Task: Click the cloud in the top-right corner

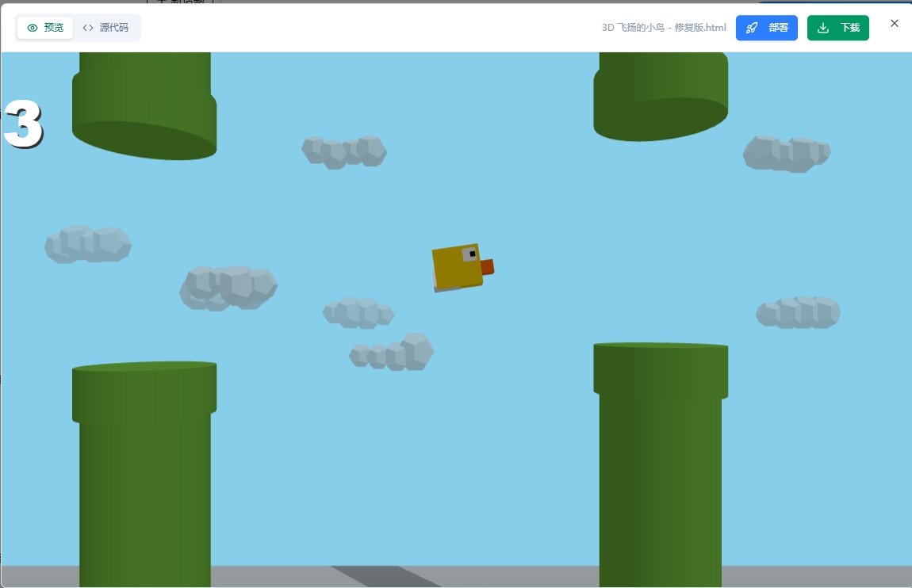Action: pyautogui.click(x=786, y=153)
